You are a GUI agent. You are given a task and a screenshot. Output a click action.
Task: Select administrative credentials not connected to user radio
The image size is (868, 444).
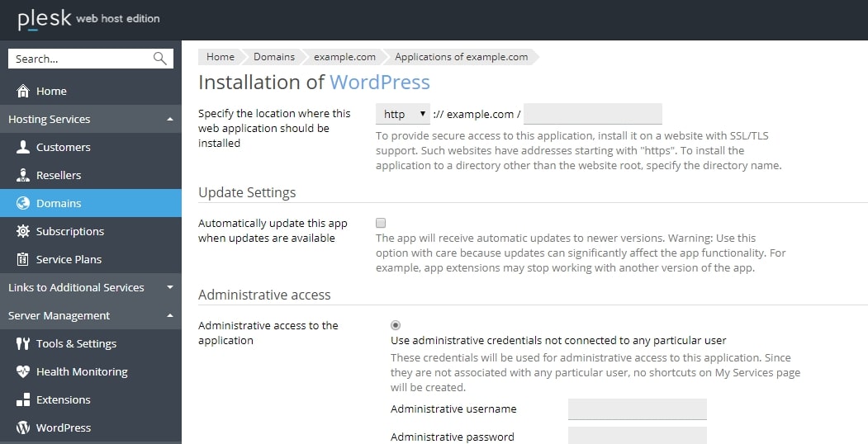pos(396,325)
